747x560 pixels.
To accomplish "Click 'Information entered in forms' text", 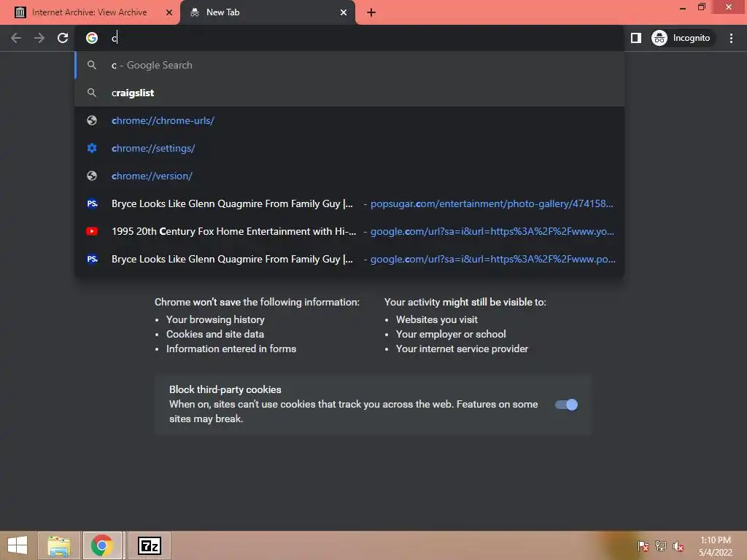I will [231, 349].
